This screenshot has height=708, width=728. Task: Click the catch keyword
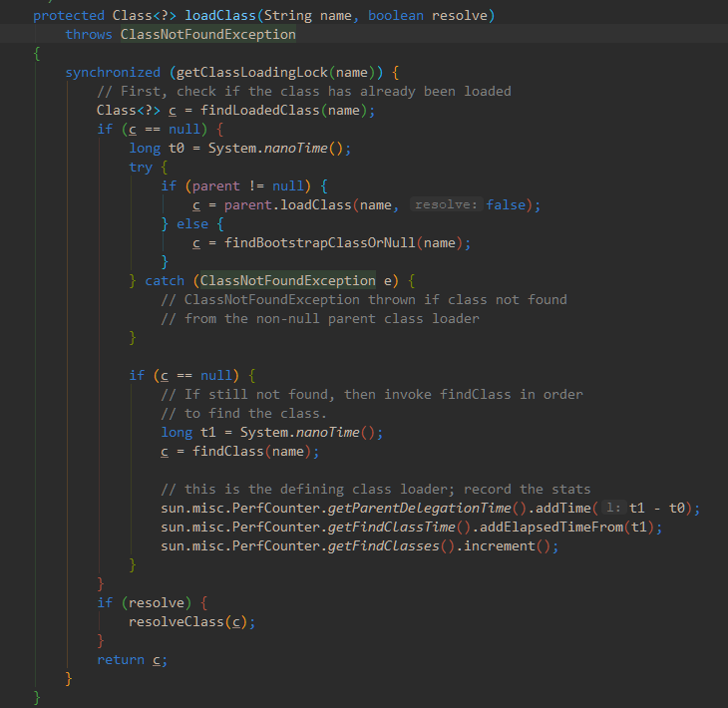tap(165, 281)
